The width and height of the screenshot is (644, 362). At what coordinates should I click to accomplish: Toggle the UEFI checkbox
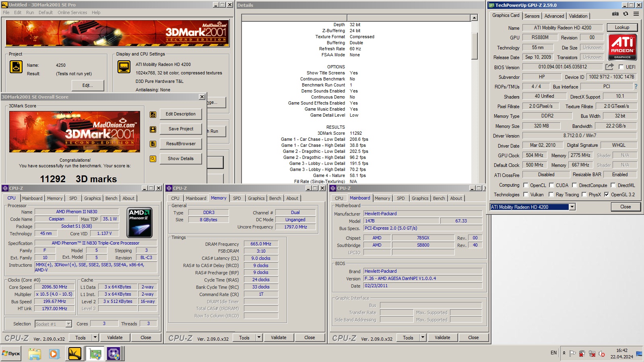[x=621, y=67]
